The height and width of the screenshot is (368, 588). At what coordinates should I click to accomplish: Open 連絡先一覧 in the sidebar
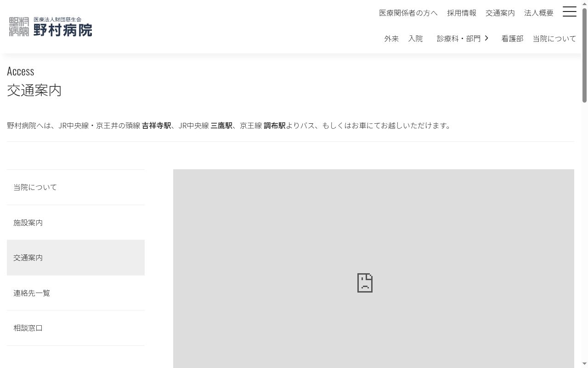pyautogui.click(x=76, y=293)
